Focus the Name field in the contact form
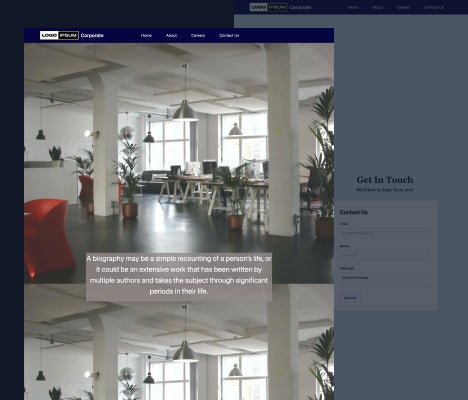Image resolution: width=468 pixels, height=400 pixels. tap(385, 255)
